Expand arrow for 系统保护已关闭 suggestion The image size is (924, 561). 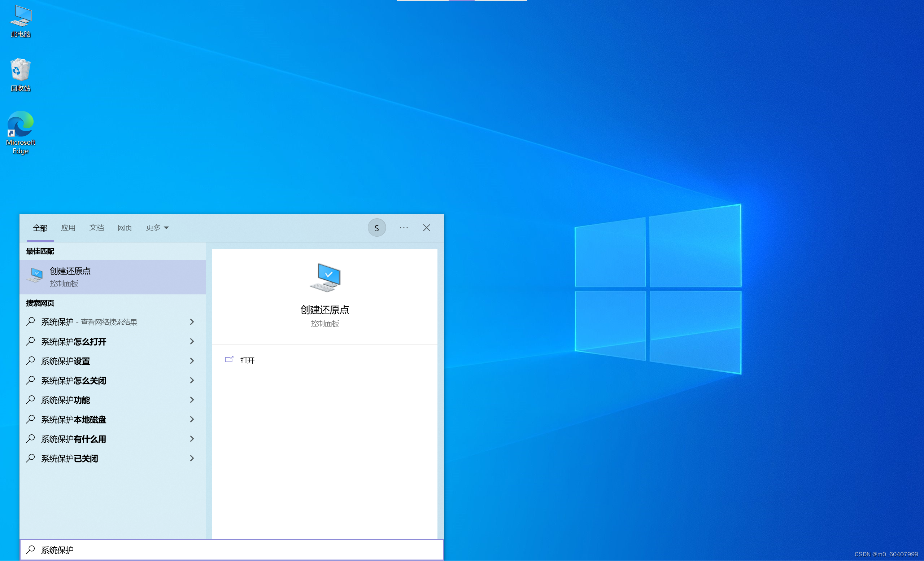[192, 458]
